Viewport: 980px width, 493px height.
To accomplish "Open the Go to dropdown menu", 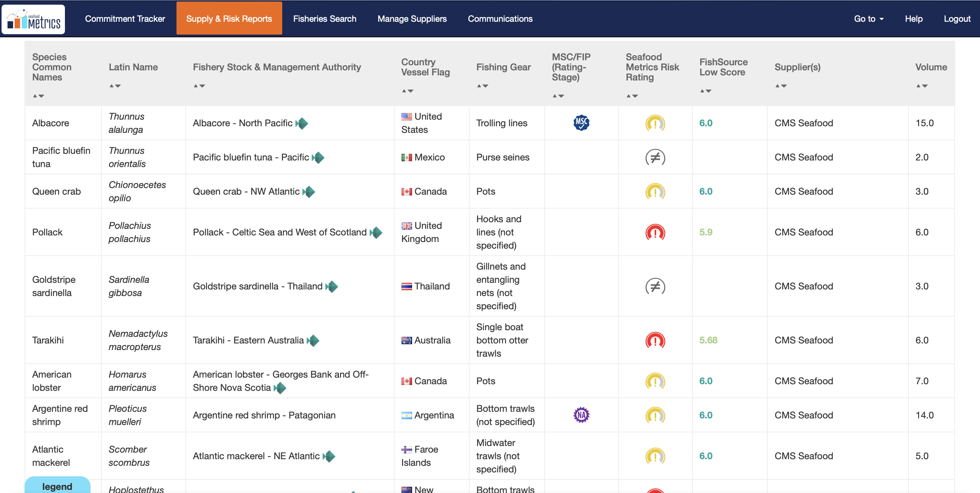I will click(x=868, y=19).
